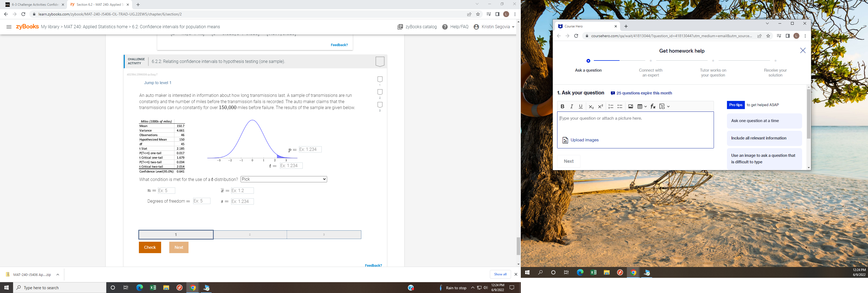Toggle italic formatting in question editor
Screen dimensions: 868x293
coord(572,107)
